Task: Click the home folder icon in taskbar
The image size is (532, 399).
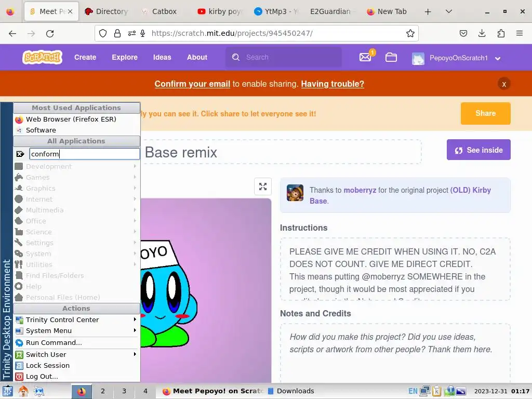Action: tap(23, 391)
